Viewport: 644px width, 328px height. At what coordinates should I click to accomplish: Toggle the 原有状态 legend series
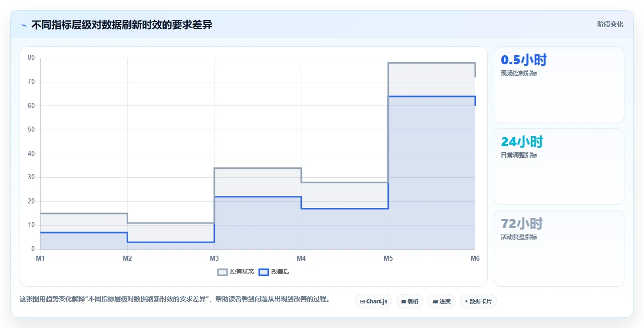pos(236,272)
